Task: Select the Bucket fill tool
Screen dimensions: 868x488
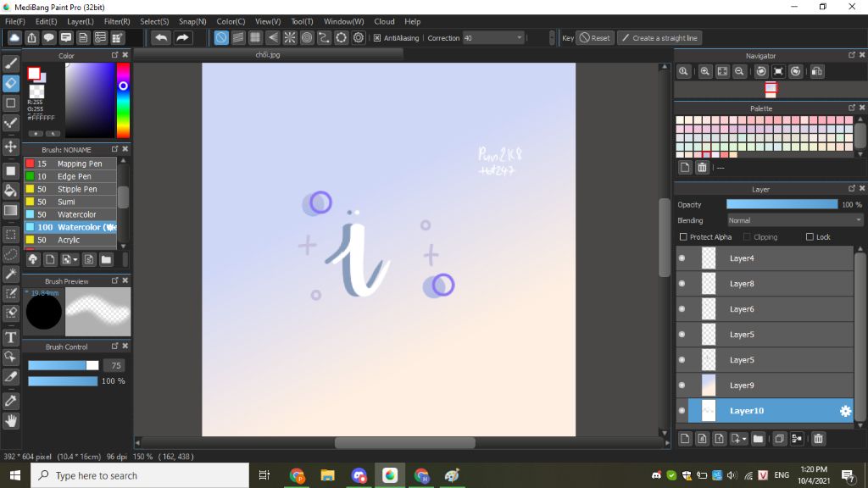Action: tap(10, 191)
